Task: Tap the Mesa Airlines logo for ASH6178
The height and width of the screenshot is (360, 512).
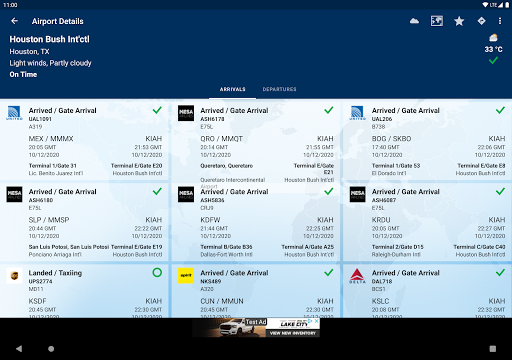Action: click(186, 113)
